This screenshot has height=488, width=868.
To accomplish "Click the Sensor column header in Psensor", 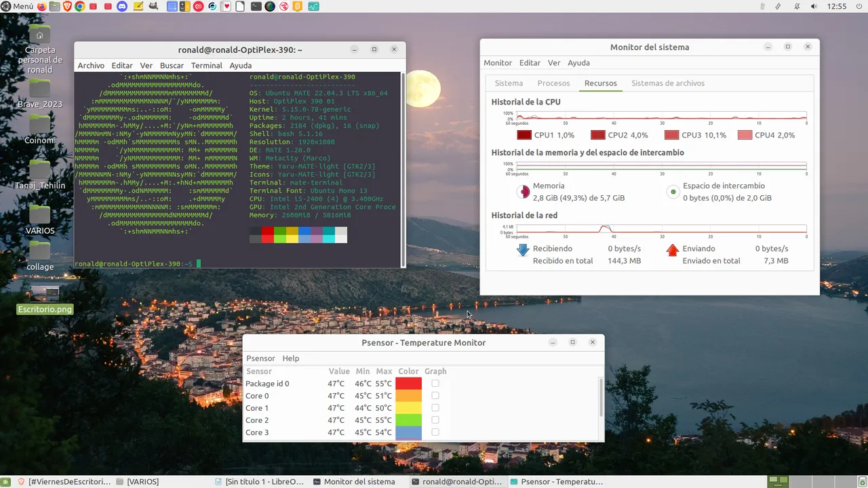I will [x=258, y=371].
